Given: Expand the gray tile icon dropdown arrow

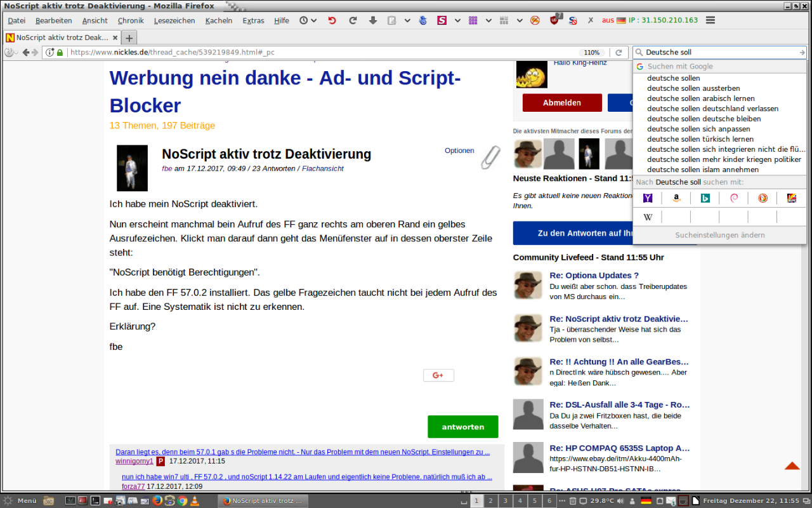Looking at the screenshot, I should point(520,20).
